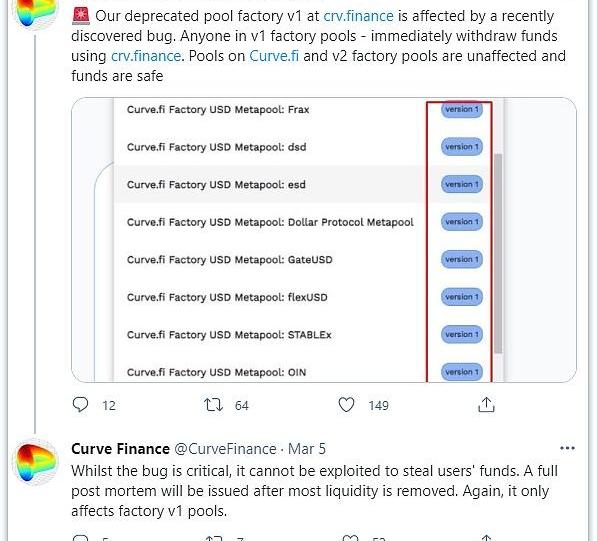Select the GateUSD metapool row
This screenshot has width=597, height=541.
(270, 260)
